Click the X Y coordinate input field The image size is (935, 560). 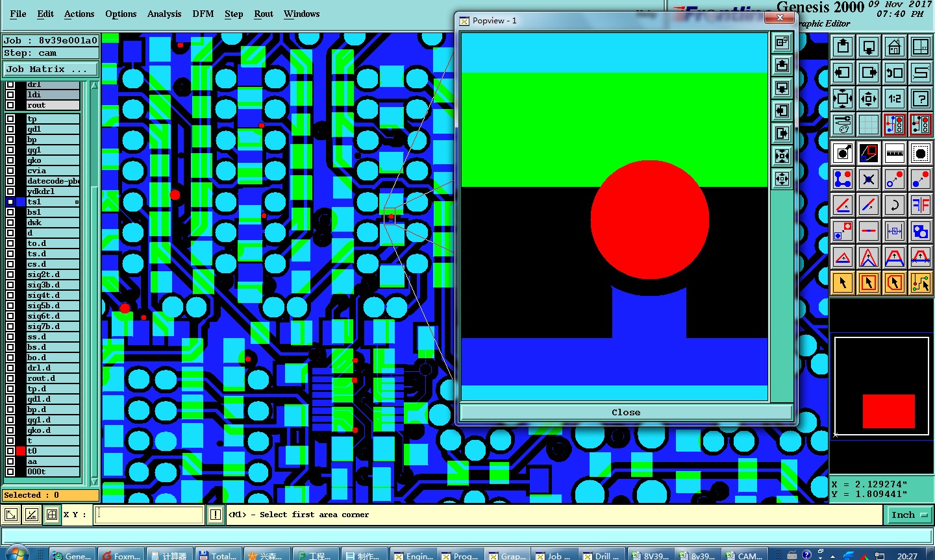149,515
